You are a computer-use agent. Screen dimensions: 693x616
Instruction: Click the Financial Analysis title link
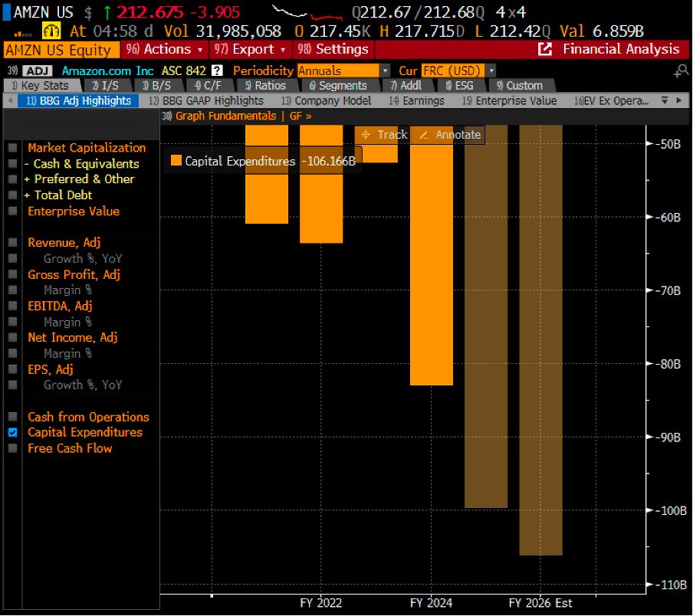[x=620, y=49]
